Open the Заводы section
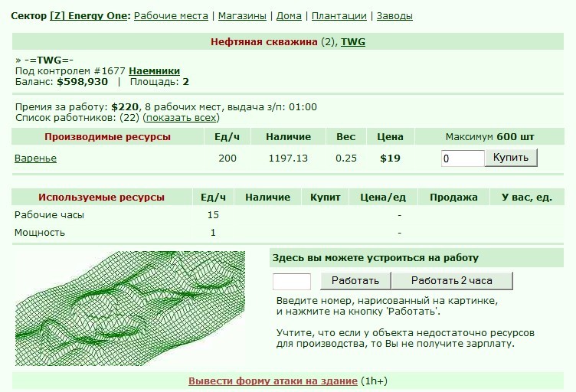 click(394, 16)
